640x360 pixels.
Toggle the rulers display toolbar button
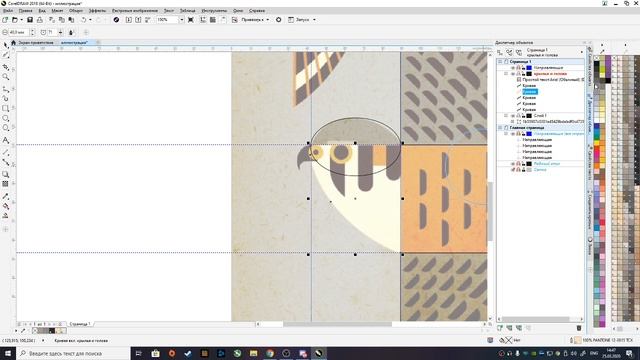pyautogui.click(x=203, y=20)
